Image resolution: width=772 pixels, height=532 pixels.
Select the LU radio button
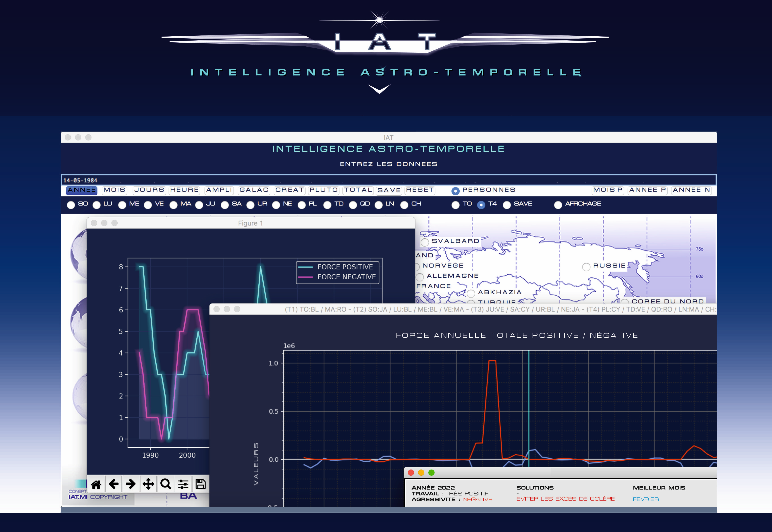(96, 205)
